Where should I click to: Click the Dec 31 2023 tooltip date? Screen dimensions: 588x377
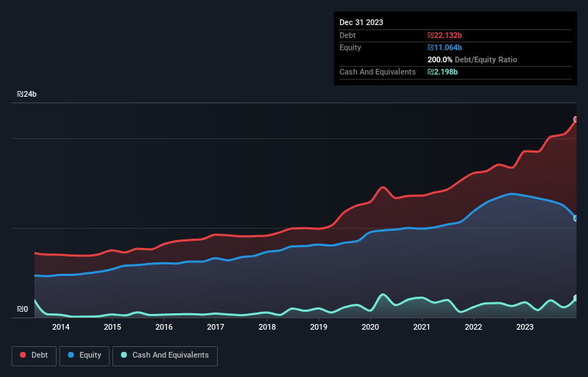tap(361, 22)
